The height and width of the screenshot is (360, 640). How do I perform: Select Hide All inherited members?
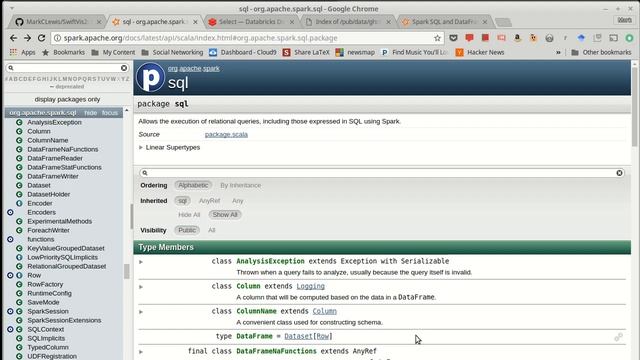pyautogui.click(x=189, y=215)
